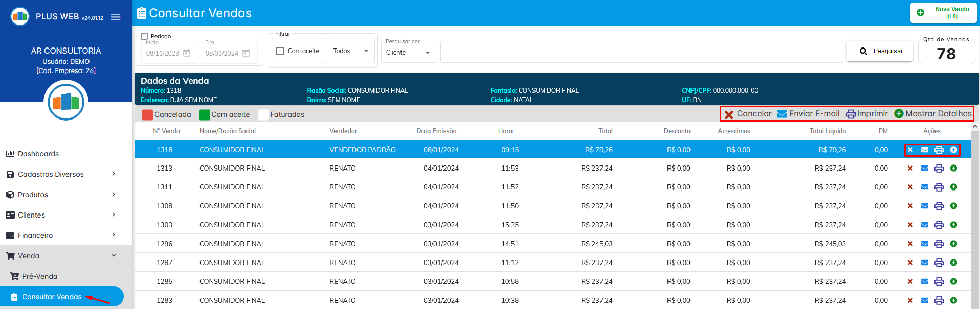
Task: Cancel sale 1296 red X icon
Action: click(x=910, y=244)
